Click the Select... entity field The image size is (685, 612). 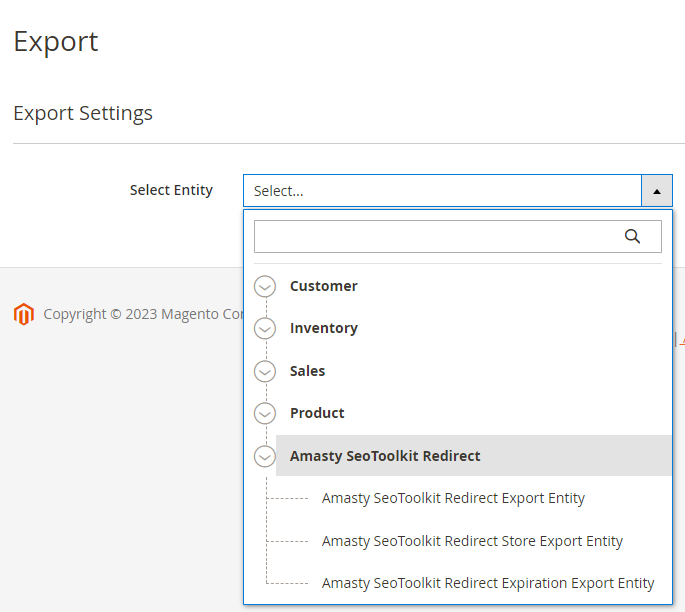(x=442, y=191)
